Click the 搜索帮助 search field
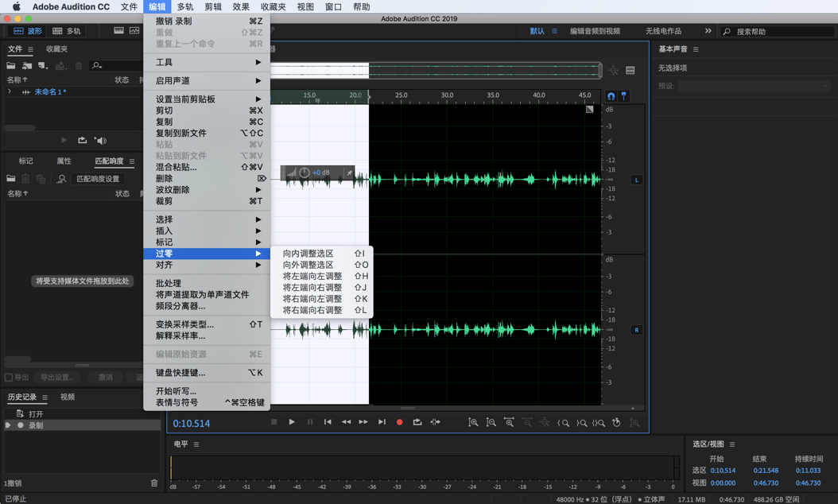 point(779,32)
